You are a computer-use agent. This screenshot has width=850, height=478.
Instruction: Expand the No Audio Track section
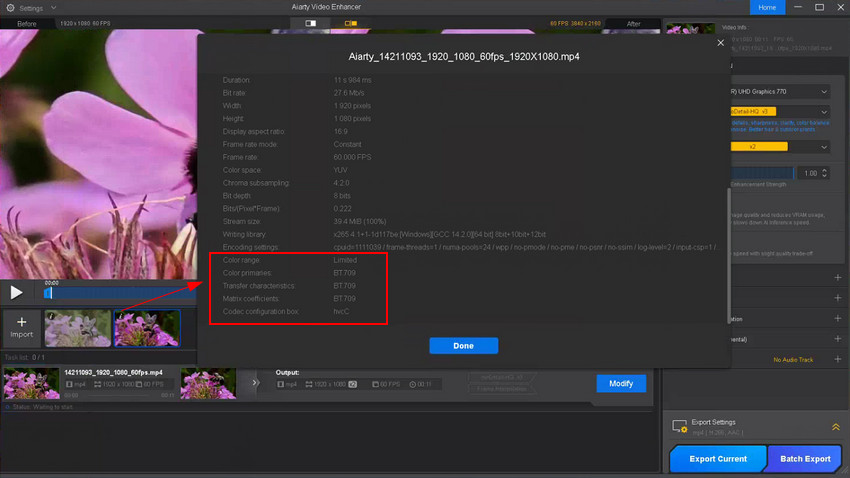pos(838,359)
